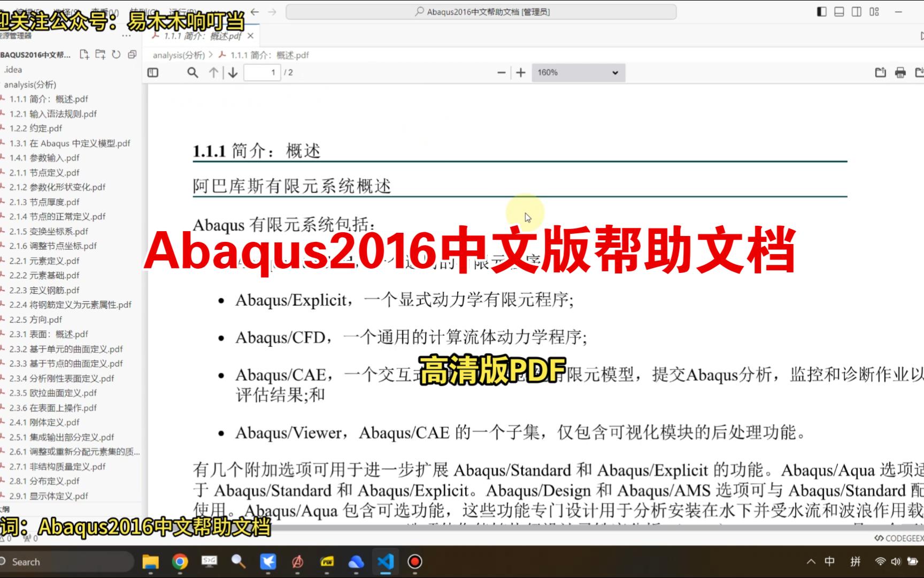The image size is (924, 578).
Task: Collapse the ABAQUS2016中文帮... workspace root
Action: coord(35,55)
